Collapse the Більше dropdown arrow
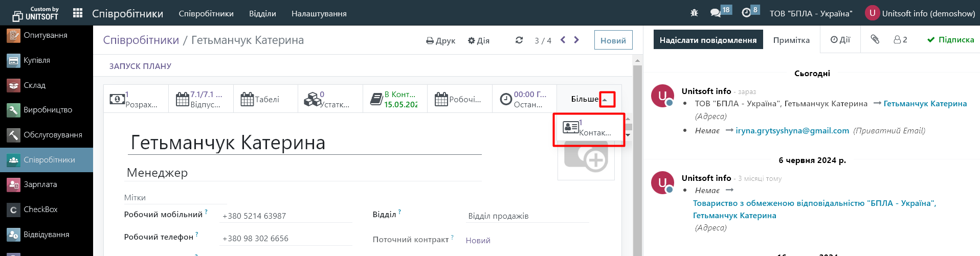Viewport: 980px width, 256px height. [607, 99]
